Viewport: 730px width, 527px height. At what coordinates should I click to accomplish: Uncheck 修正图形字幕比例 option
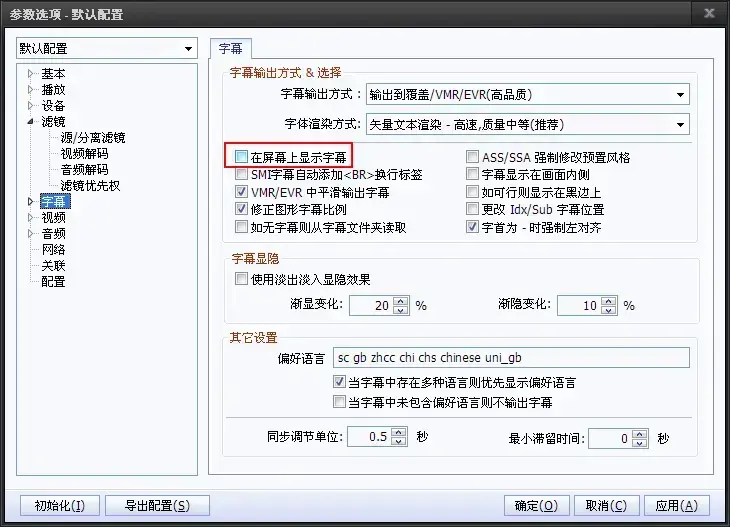241,209
